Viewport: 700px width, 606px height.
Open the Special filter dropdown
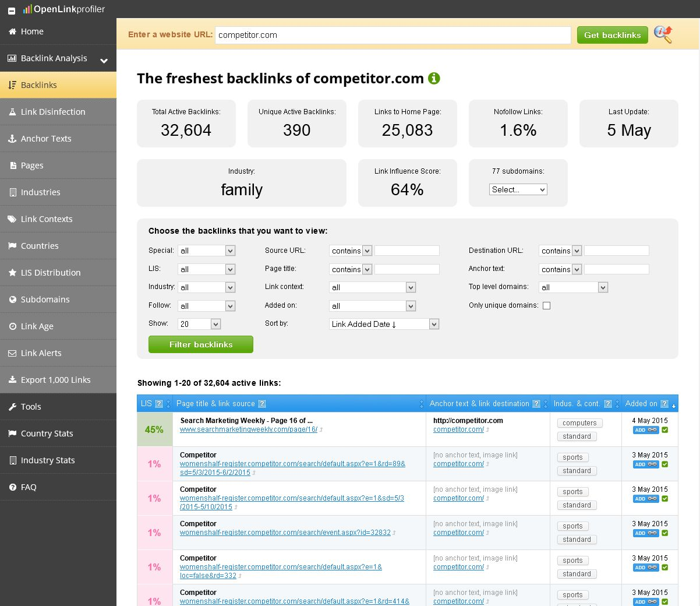207,251
